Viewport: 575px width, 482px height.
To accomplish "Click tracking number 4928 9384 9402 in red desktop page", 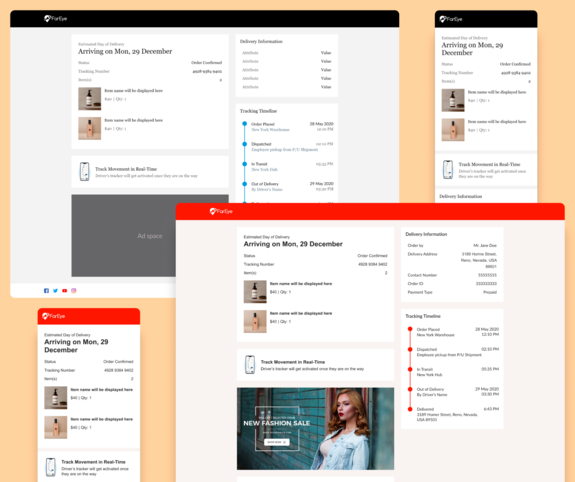I will (373, 264).
